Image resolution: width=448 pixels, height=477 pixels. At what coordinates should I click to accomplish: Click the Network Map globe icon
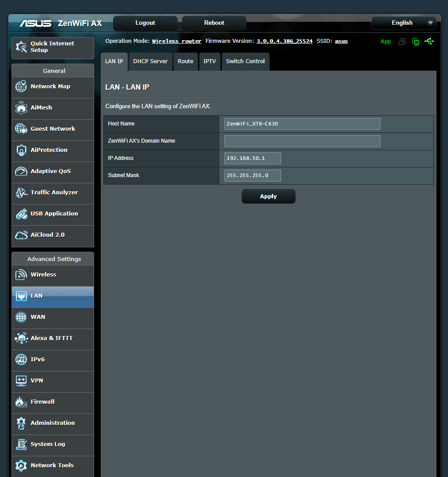point(21,87)
